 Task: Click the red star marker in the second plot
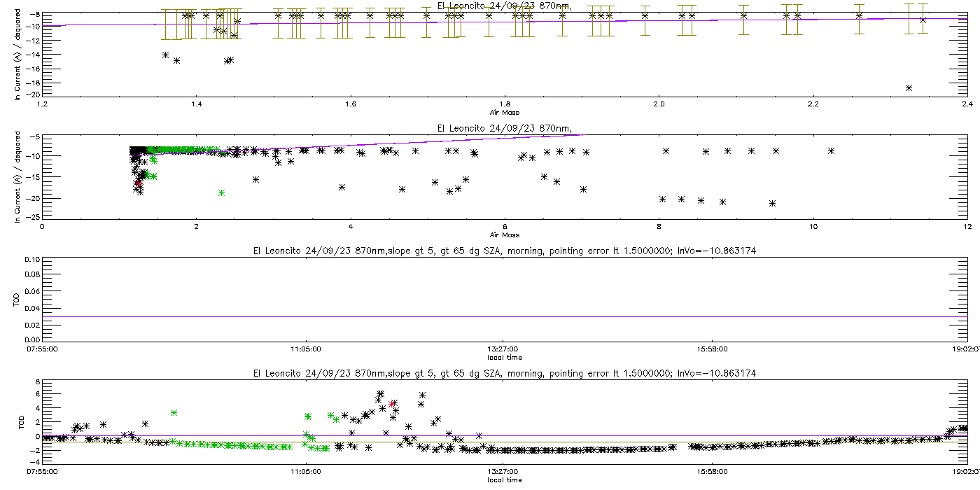coord(139,183)
